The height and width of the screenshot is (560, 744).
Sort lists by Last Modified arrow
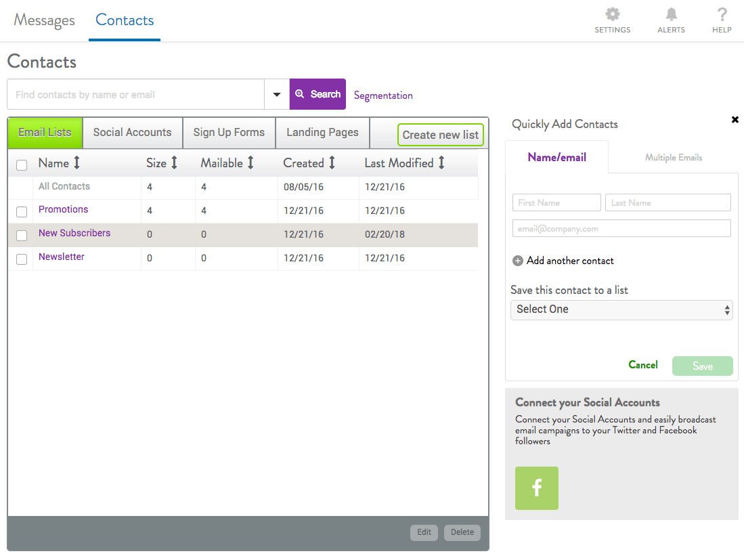(441, 163)
